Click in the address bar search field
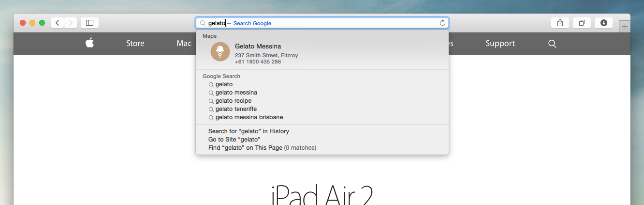The height and width of the screenshot is (205, 644). tap(322, 23)
